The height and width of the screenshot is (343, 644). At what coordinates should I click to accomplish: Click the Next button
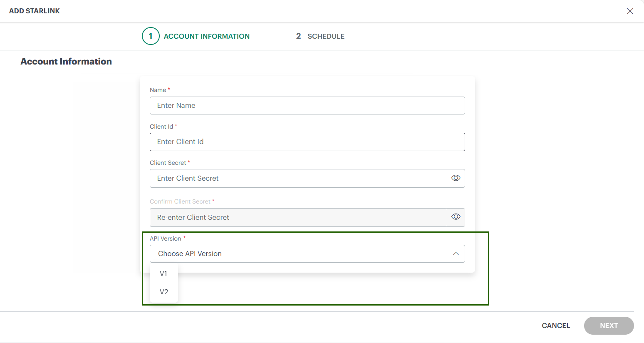point(609,326)
